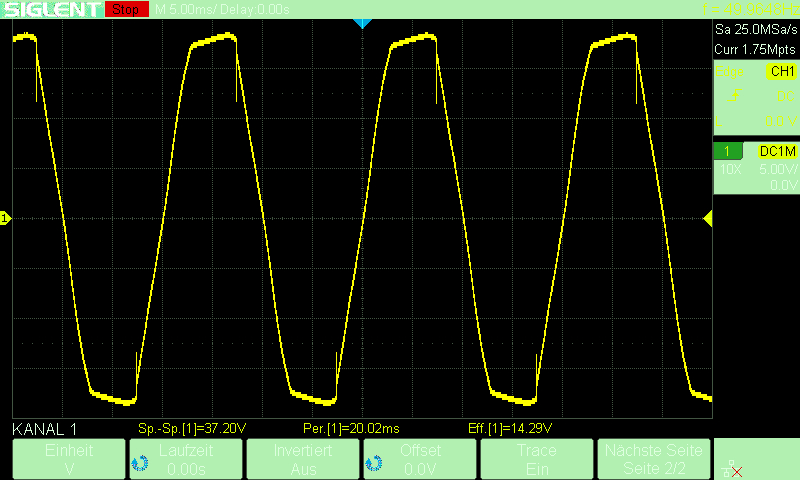Click the KANAL 1 menu title
Image resolution: width=800 pixels, height=480 pixels.
click(45, 429)
